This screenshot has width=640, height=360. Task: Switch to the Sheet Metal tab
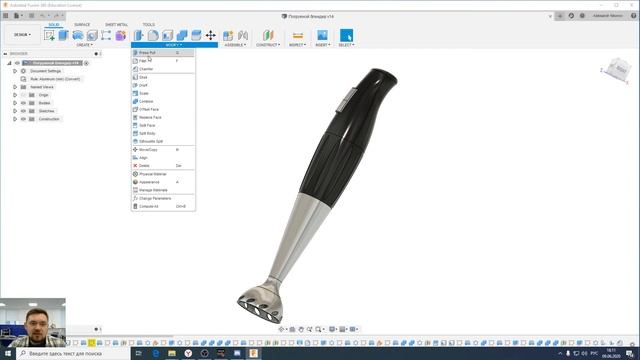pos(116,24)
